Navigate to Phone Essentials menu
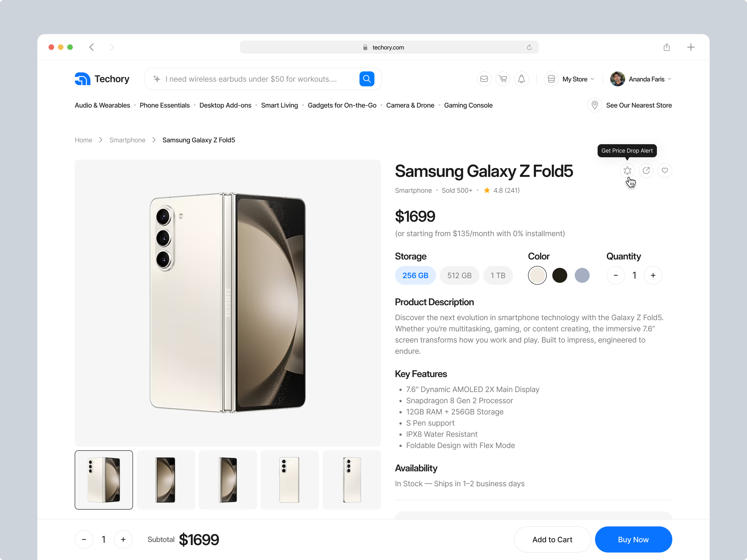Image resolution: width=747 pixels, height=560 pixels. pos(165,105)
